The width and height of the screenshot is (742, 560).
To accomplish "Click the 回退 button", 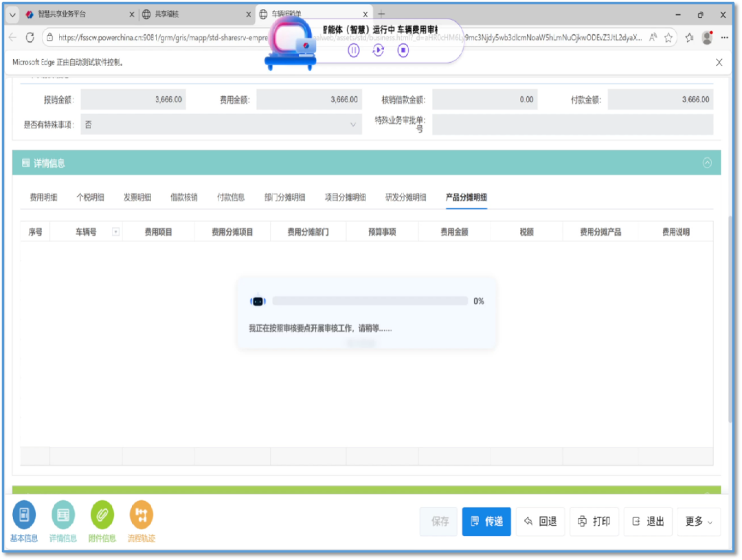I will coord(541,522).
